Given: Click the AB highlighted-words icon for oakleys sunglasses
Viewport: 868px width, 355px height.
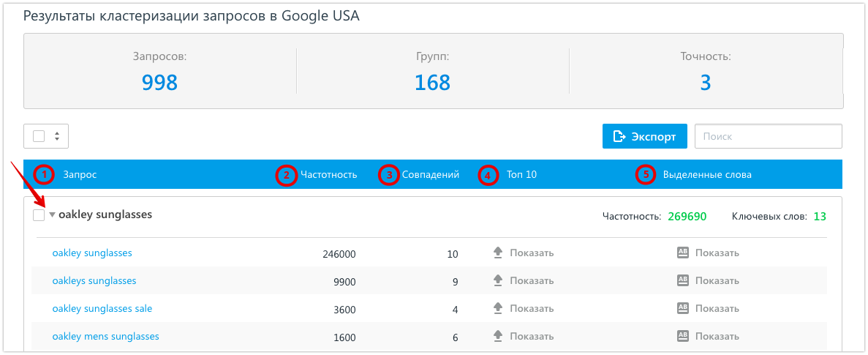Looking at the screenshot, I should point(683,281).
